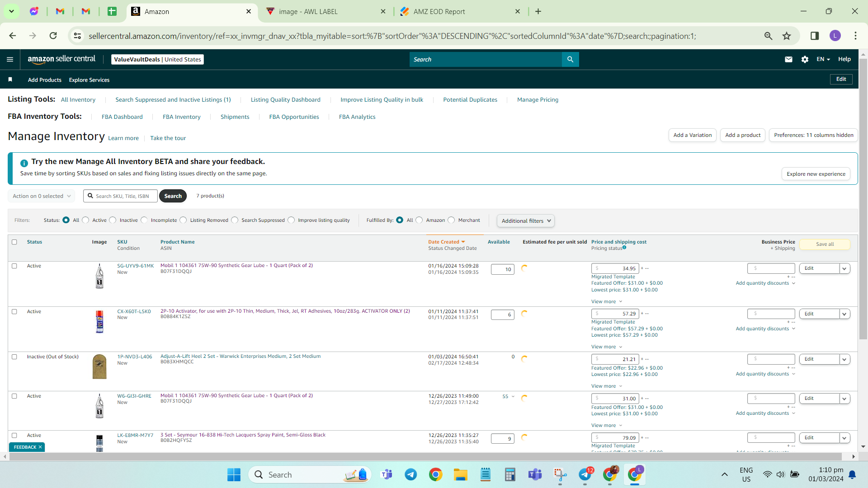Reload the page with the refresh icon
The image size is (868, 488).
53,36
